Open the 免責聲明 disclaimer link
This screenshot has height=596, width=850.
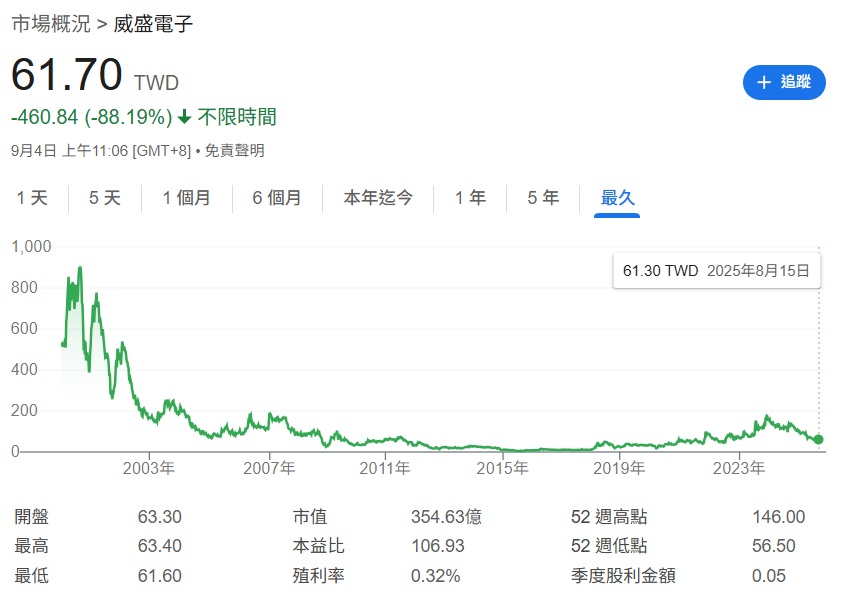click(235, 150)
